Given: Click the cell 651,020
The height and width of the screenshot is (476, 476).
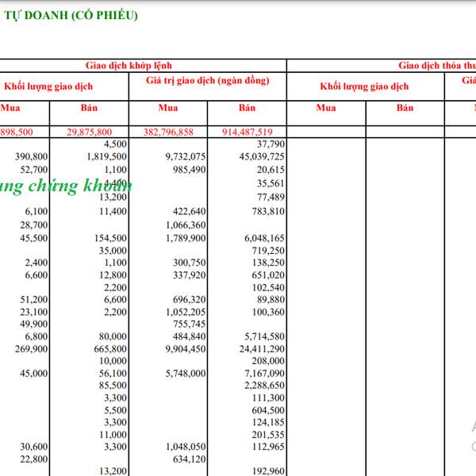Looking at the screenshot, I should 268,275.
